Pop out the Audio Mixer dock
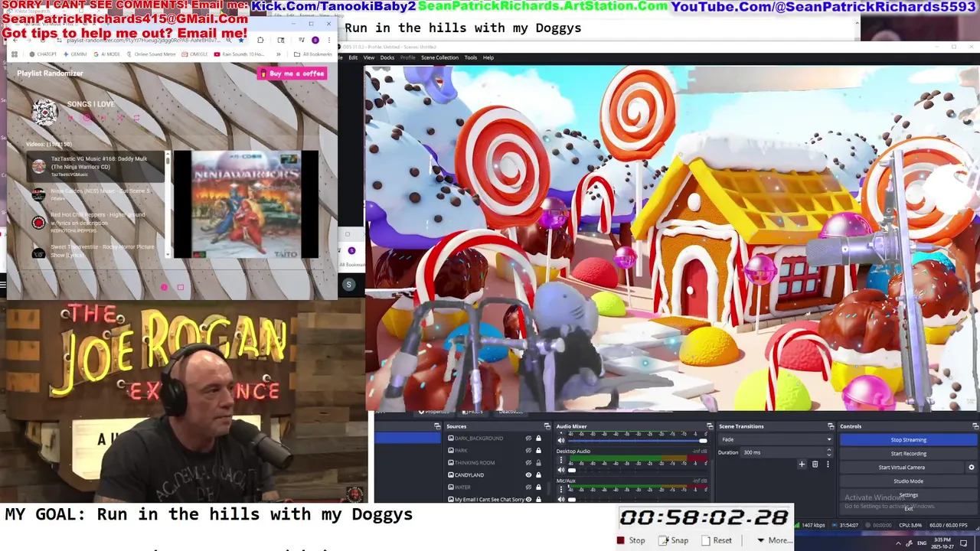The height and width of the screenshot is (551, 980). [710, 426]
